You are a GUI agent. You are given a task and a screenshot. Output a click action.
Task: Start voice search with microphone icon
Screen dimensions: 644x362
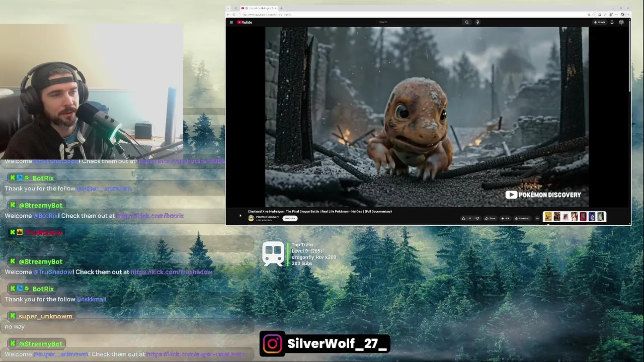coord(477,22)
